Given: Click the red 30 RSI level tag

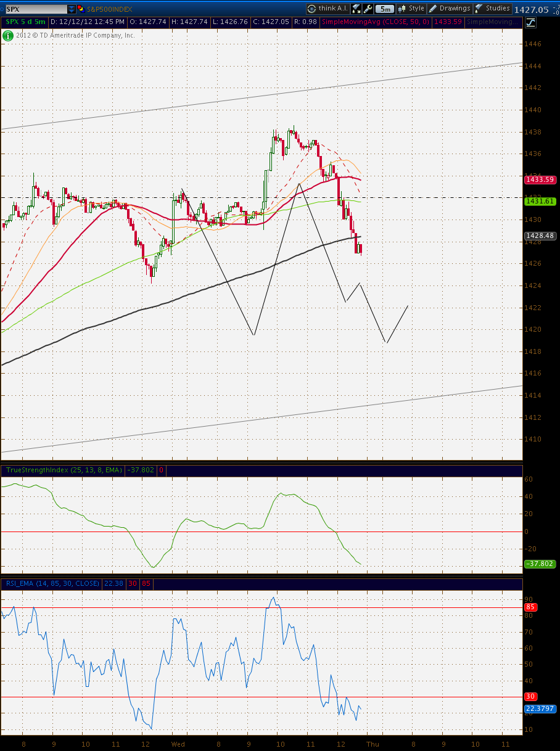Looking at the screenshot, I should [531, 697].
